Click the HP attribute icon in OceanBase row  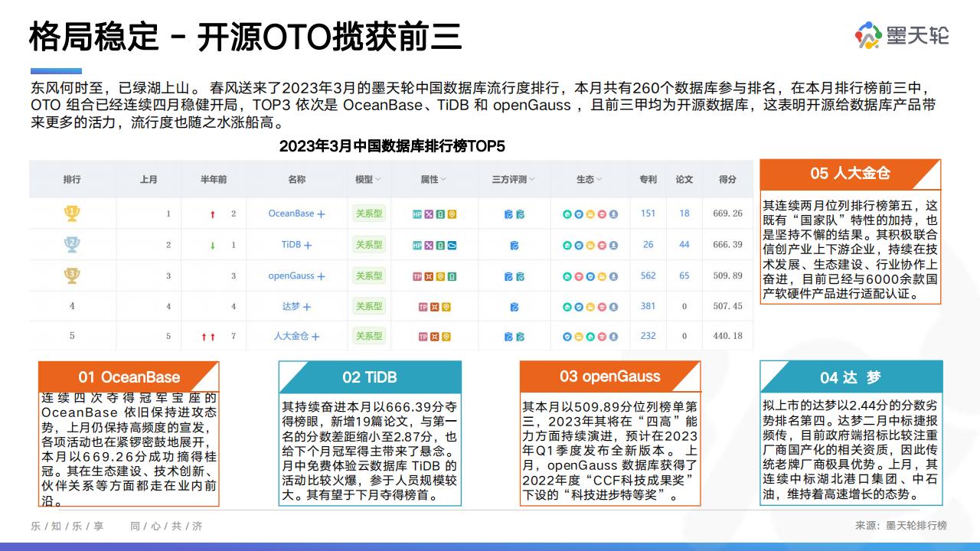point(417,214)
